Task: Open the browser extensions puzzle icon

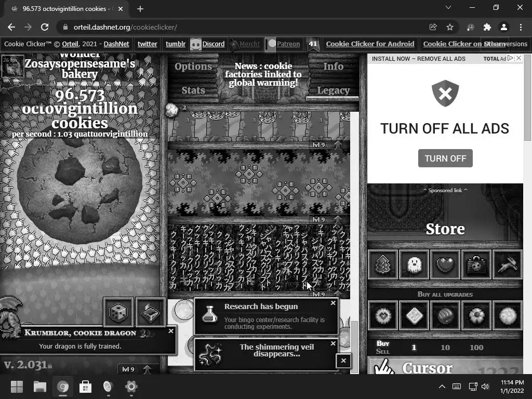Action: (x=487, y=27)
